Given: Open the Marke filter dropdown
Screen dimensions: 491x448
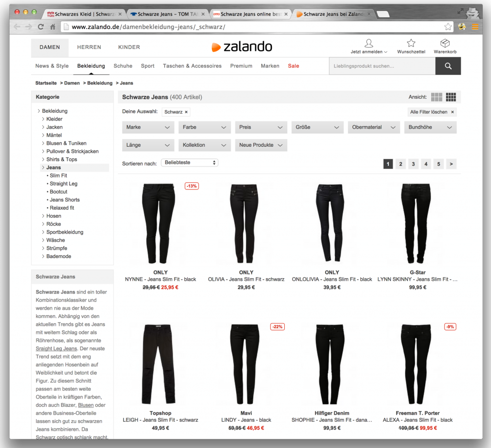Looking at the screenshot, I should click(148, 128).
